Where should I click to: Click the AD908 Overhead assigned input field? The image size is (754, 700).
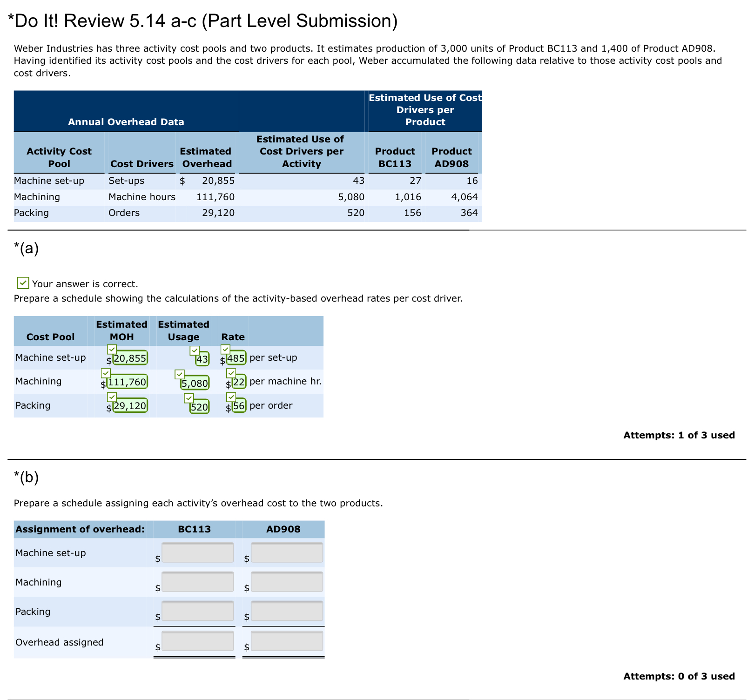[287, 641]
